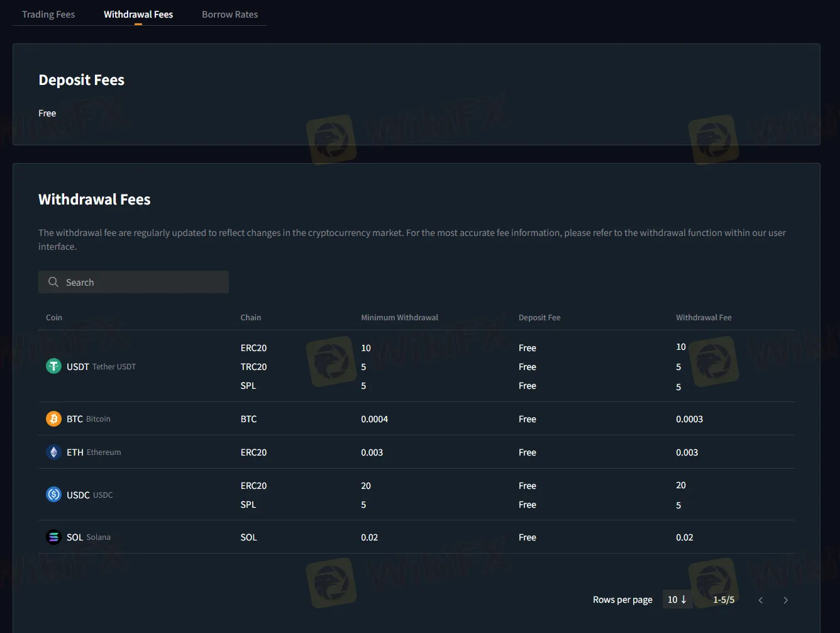Click Free deposit fee in SOL row
This screenshot has width=840, height=633.
[x=527, y=537]
